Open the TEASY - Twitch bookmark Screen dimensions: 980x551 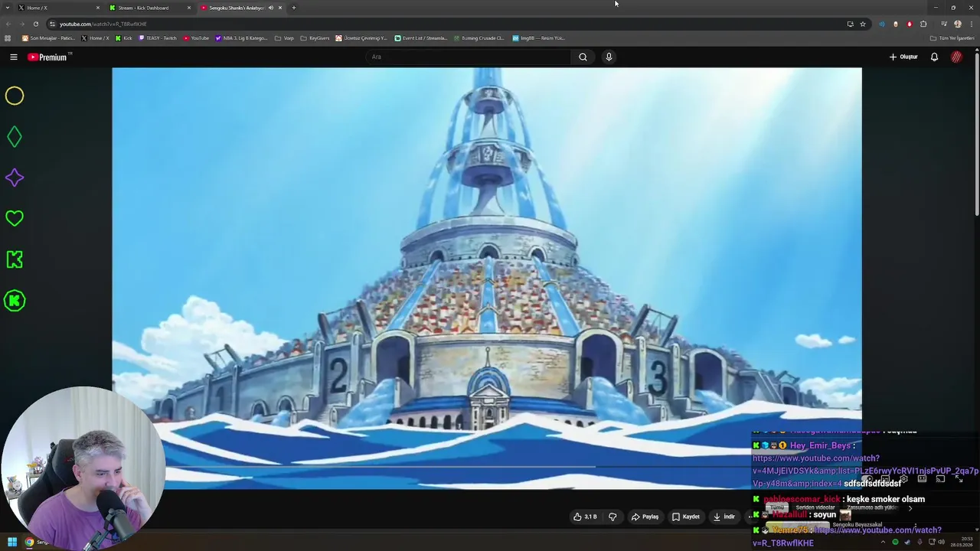click(x=157, y=38)
